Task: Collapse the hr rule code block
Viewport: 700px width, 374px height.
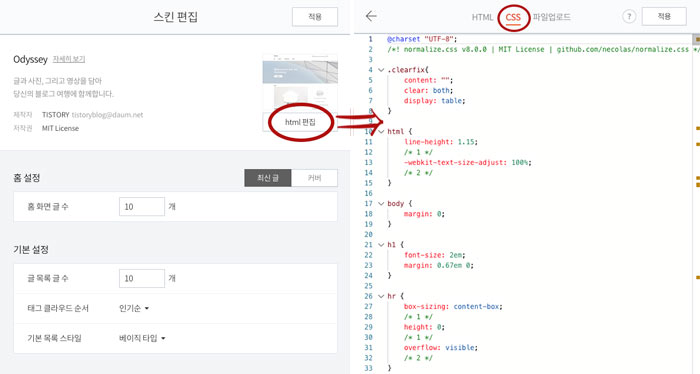Action: [x=381, y=296]
